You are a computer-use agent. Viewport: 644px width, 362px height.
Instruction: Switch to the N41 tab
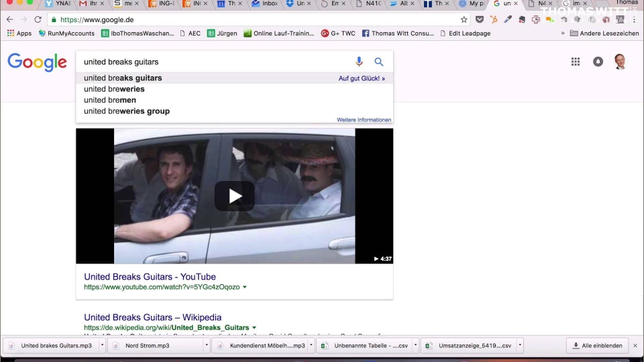pyautogui.click(x=369, y=4)
